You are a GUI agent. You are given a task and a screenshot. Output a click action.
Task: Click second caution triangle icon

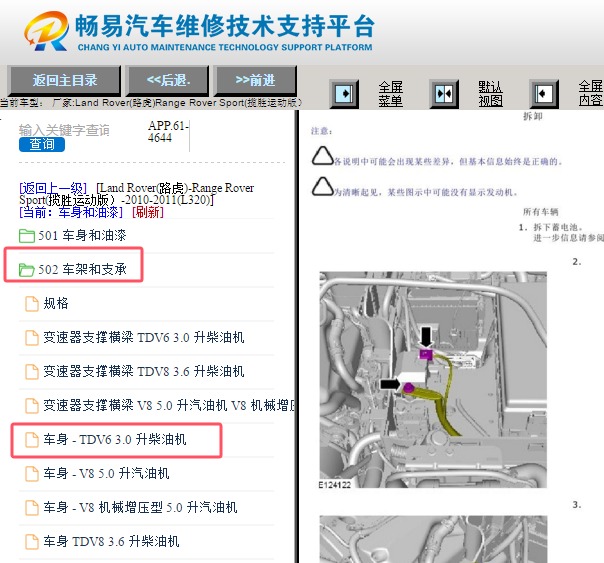coord(322,186)
